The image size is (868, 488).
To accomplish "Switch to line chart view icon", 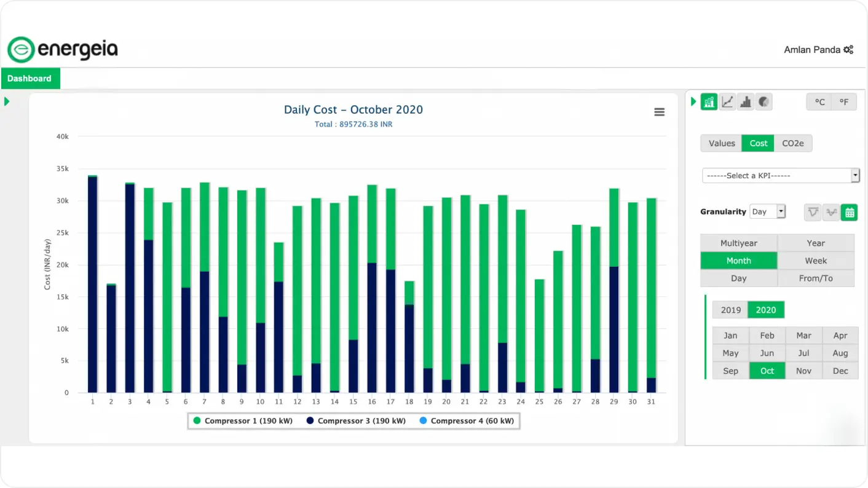I will [x=727, y=102].
